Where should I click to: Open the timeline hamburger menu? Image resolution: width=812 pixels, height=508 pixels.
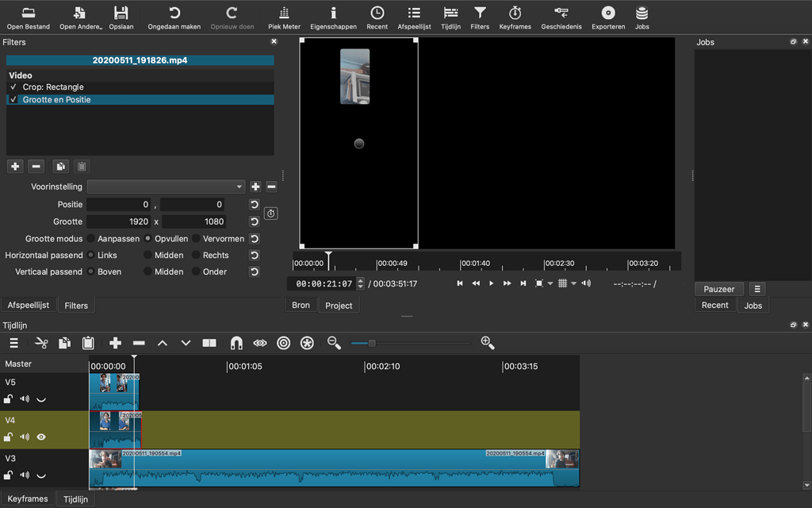coord(13,343)
